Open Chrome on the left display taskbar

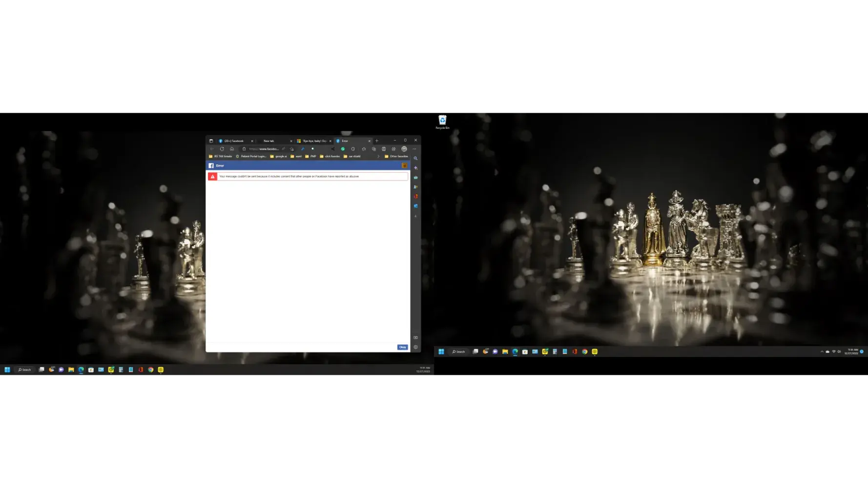tap(151, 369)
